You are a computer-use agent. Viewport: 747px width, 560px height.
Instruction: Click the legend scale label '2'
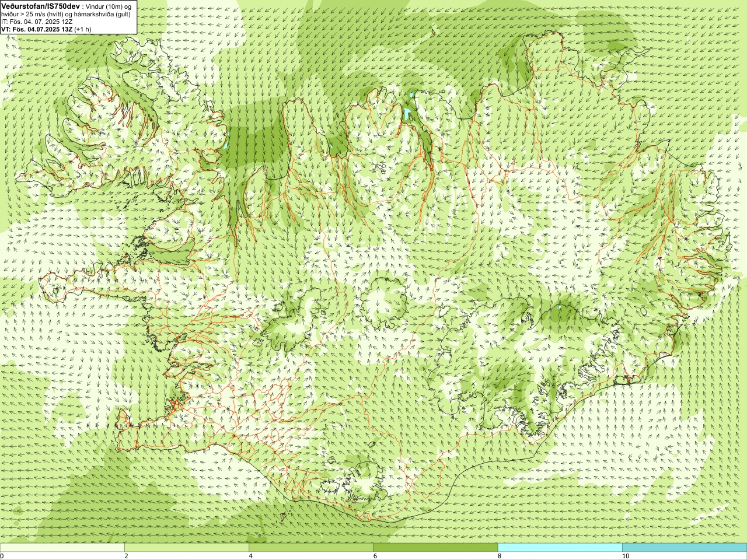pos(126,556)
